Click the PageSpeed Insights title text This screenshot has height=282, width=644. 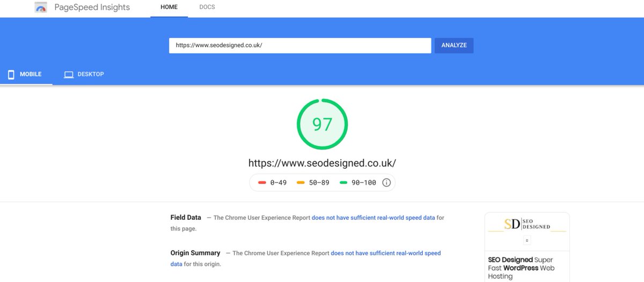tap(92, 8)
